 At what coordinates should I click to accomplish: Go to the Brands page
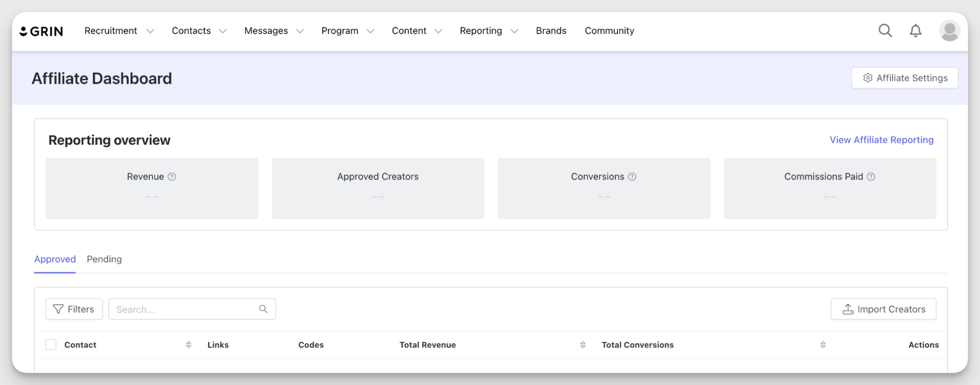pos(551,31)
